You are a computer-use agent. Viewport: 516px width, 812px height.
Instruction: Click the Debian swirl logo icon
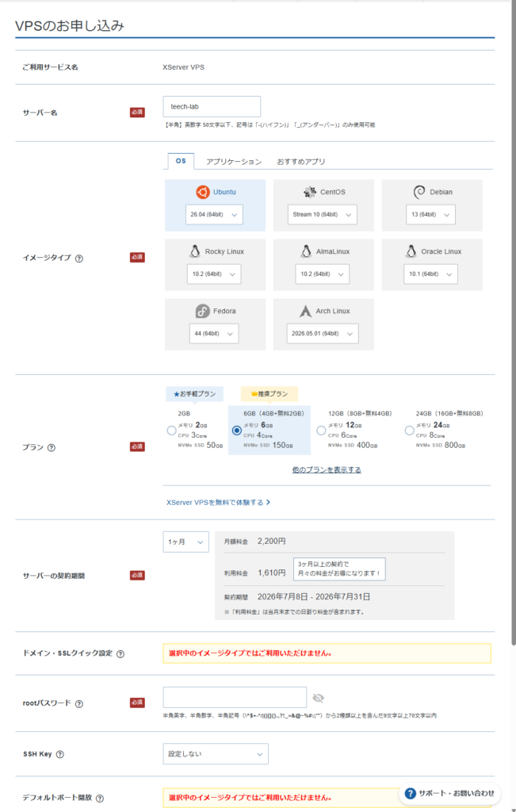tap(419, 192)
